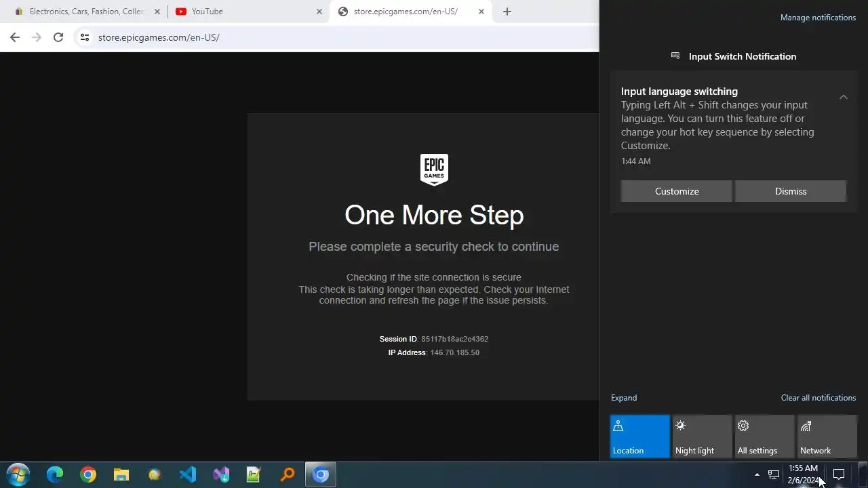Click the IP Address value 146.70.185.50
This screenshot has height=488, width=868.
coord(454,352)
